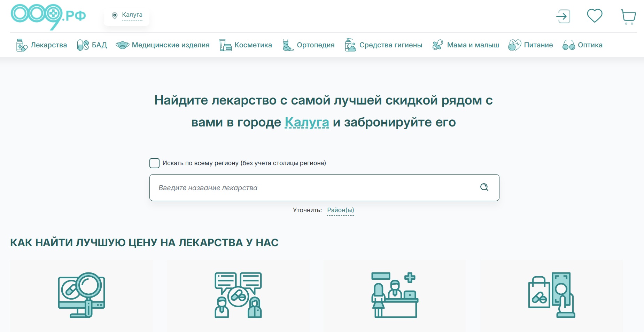Click the pharmacy counter illustration icon
The width and height of the screenshot is (644, 332).
click(x=395, y=295)
